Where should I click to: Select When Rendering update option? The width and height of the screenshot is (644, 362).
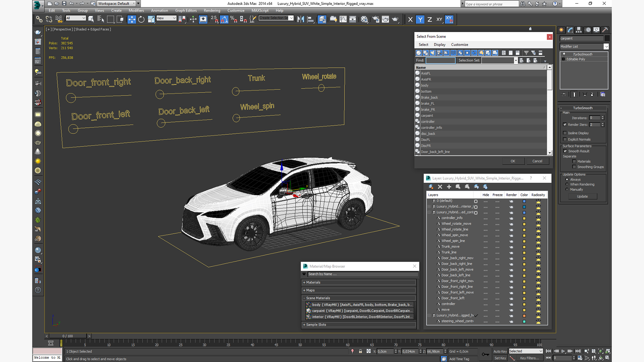567,184
